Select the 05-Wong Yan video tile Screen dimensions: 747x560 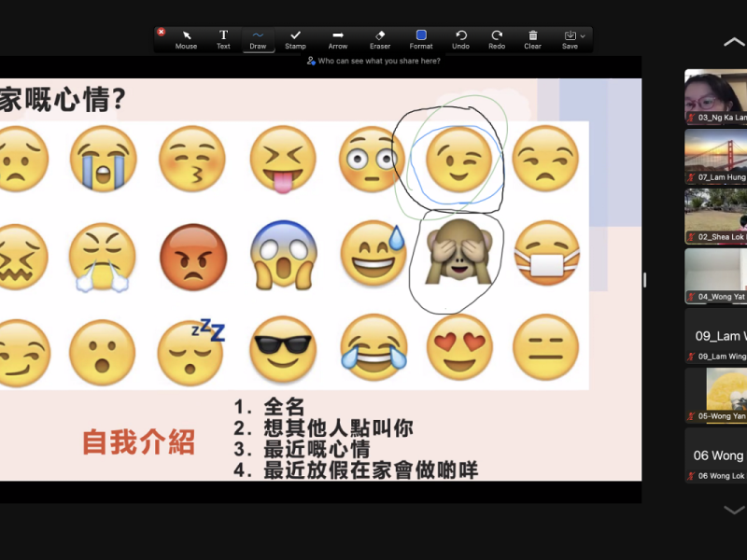pos(715,395)
